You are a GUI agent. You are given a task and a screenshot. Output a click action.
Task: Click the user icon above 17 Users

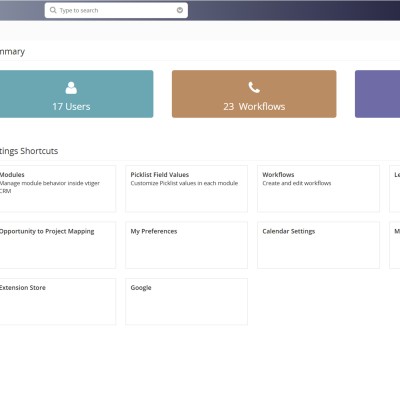pyautogui.click(x=71, y=88)
